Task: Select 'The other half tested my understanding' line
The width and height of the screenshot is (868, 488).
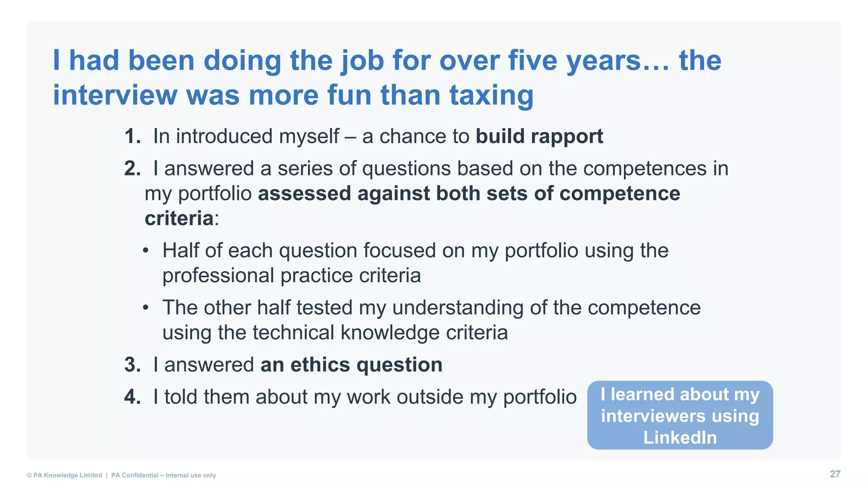Action: pos(431,308)
